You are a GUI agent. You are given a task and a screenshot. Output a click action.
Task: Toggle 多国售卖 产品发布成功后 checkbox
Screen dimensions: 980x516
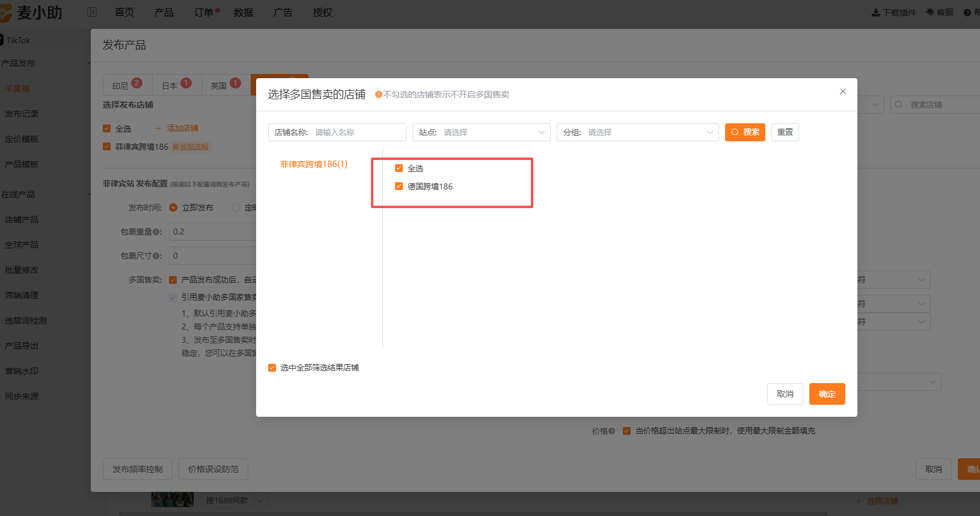[x=173, y=280]
